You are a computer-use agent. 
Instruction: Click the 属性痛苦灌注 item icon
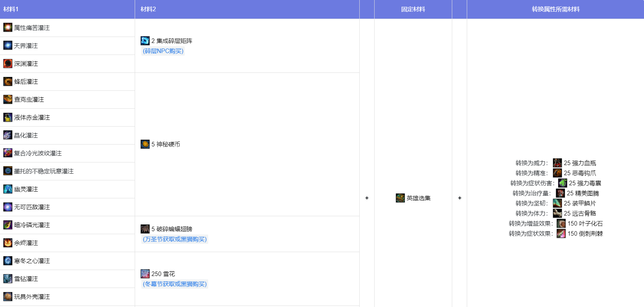[7, 27]
